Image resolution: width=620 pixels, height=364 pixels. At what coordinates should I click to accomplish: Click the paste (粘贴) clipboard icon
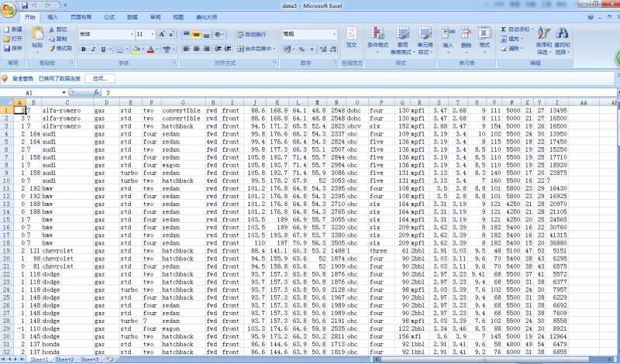tap(37, 34)
